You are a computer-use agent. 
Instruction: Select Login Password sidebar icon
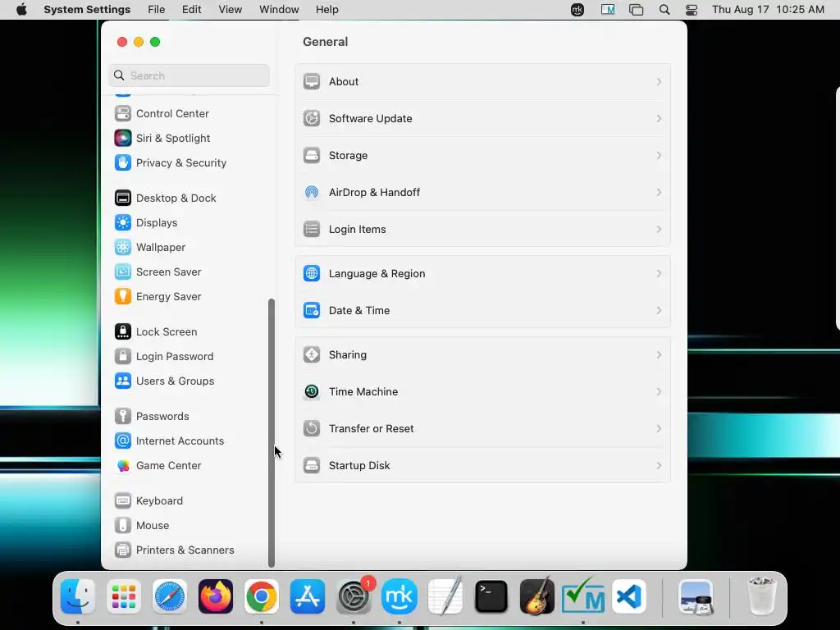tap(123, 357)
